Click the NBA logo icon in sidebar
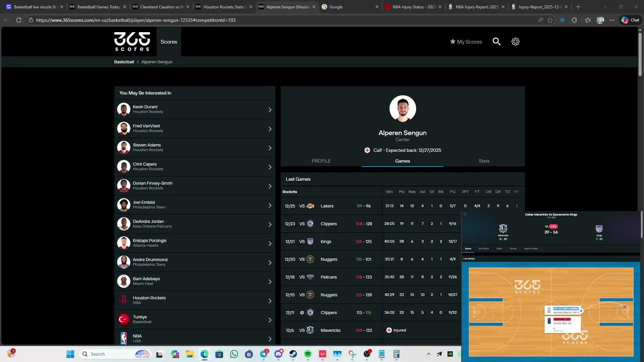The width and height of the screenshot is (644, 362). point(124,338)
